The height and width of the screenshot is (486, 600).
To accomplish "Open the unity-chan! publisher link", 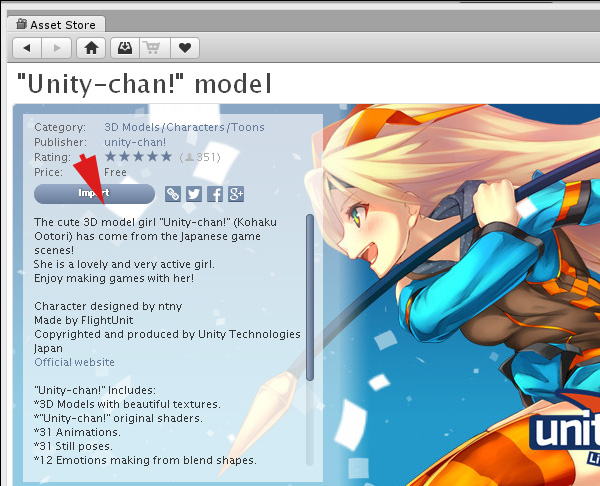I will (135, 142).
